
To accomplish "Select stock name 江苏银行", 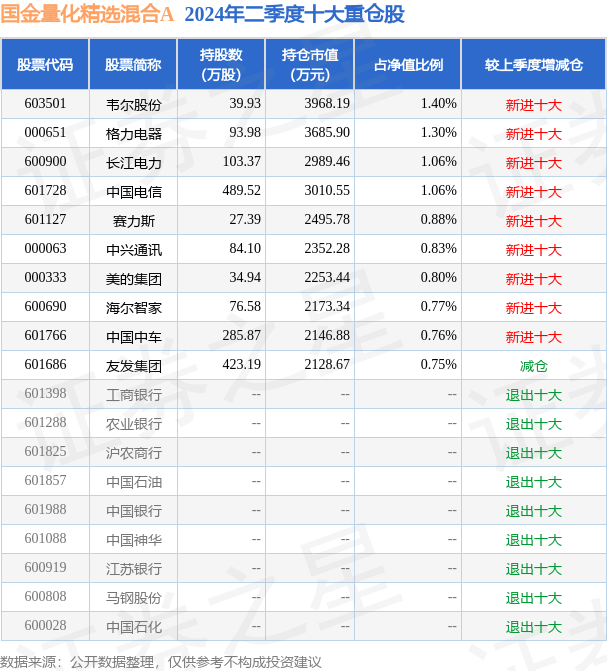I will click(134, 569).
